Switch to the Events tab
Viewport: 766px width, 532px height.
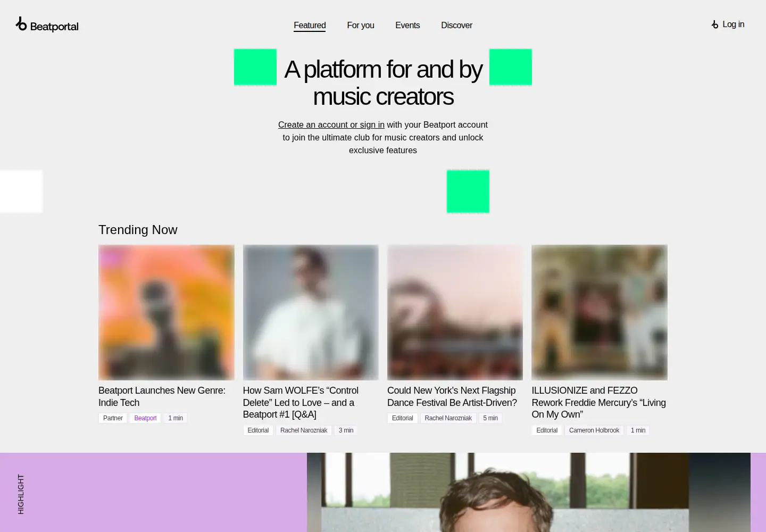pos(407,26)
